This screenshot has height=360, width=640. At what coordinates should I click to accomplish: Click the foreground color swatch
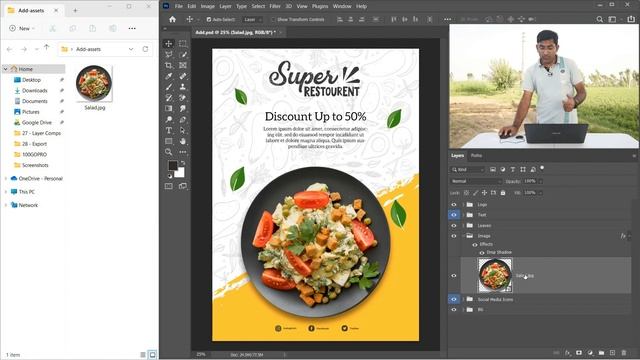coord(173,165)
